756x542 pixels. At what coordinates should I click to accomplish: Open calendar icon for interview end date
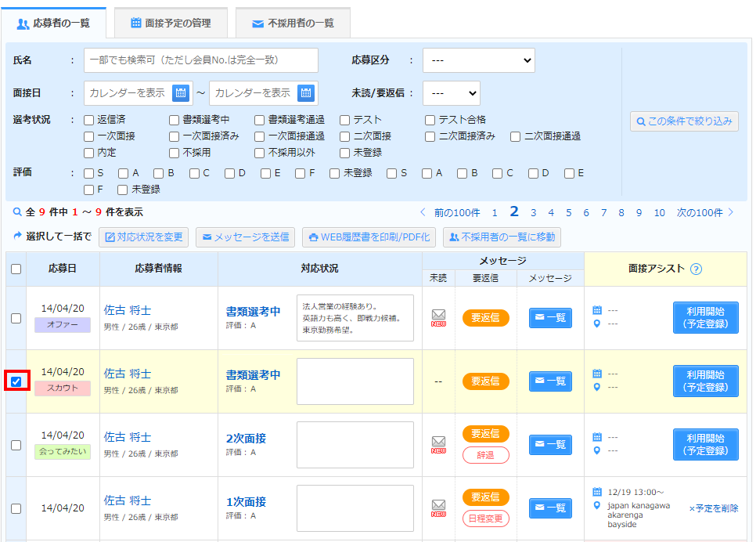click(x=306, y=93)
